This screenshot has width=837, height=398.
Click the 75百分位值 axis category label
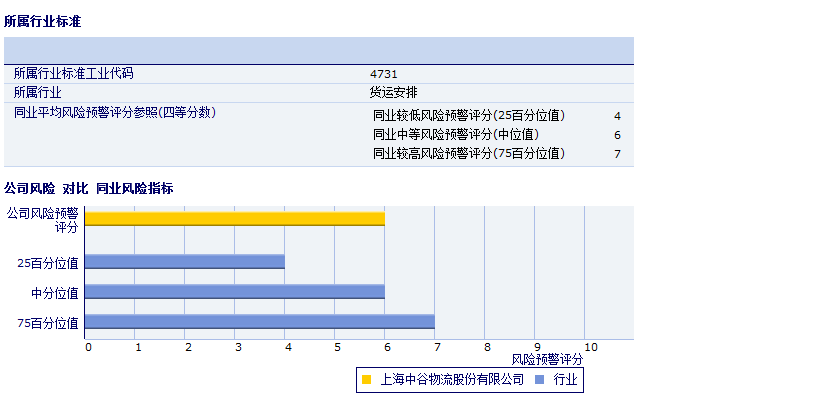[48, 323]
